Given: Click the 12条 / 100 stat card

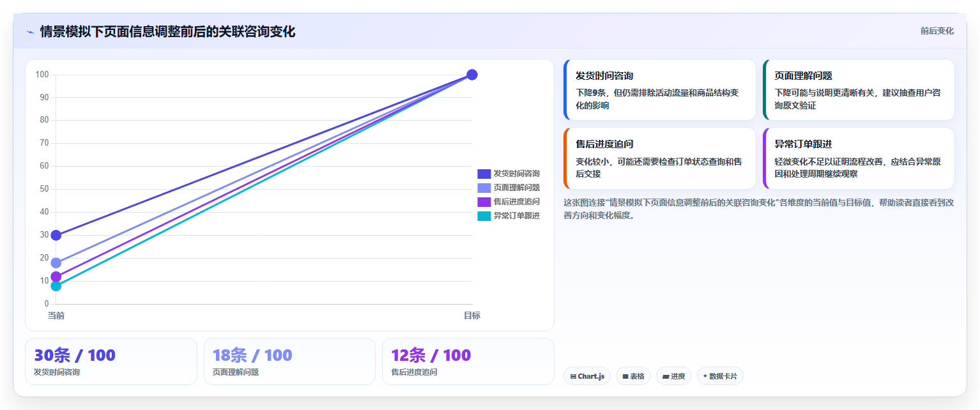Looking at the screenshot, I should 468,361.
